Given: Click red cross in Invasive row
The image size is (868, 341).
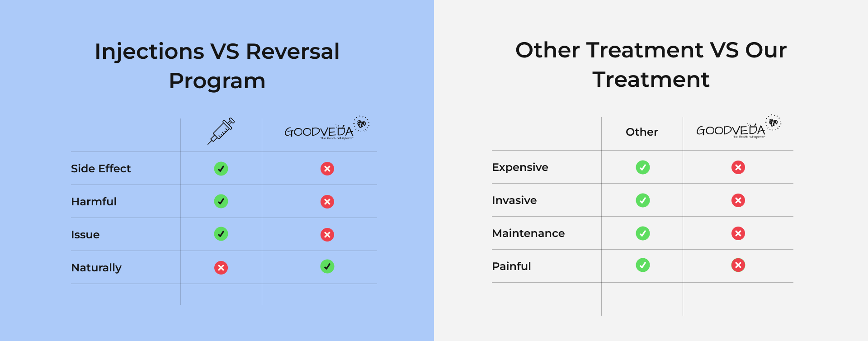Looking at the screenshot, I should pyautogui.click(x=738, y=200).
